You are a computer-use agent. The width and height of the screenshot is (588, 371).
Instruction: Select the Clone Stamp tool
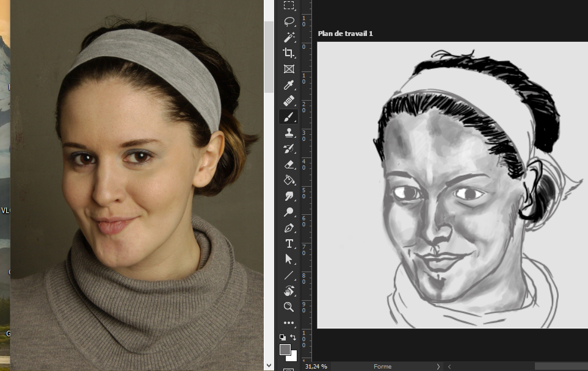[x=289, y=132]
